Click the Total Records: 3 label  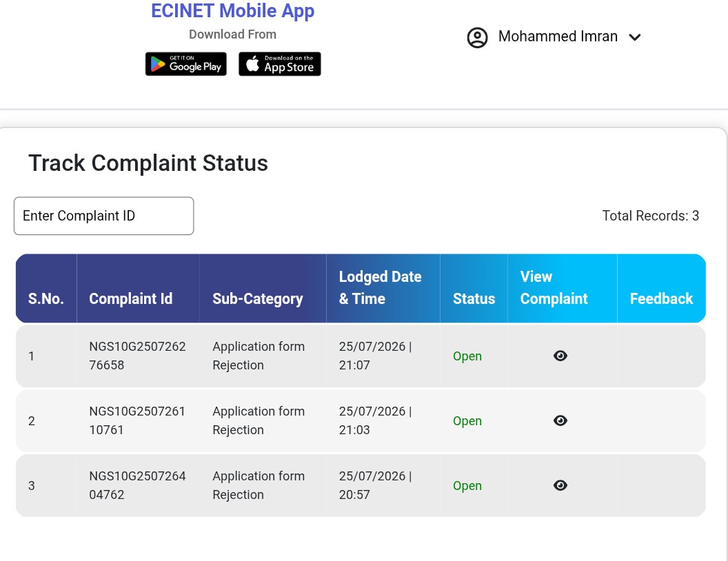coord(651,216)
